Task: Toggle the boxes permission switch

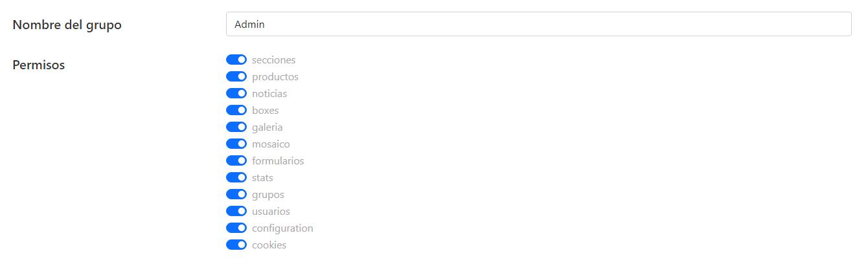Action: pyautogui.click(x=236, y=110)
